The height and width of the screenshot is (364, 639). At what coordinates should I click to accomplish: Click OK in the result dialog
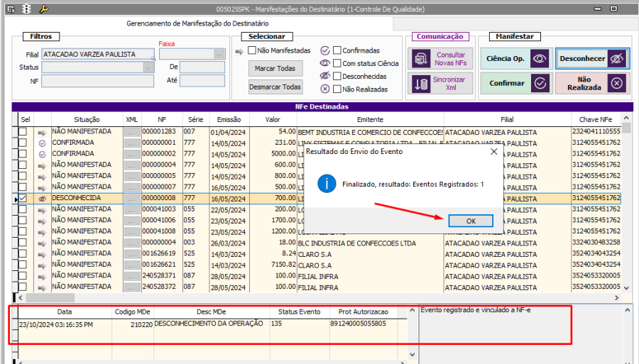pos(470,221)
